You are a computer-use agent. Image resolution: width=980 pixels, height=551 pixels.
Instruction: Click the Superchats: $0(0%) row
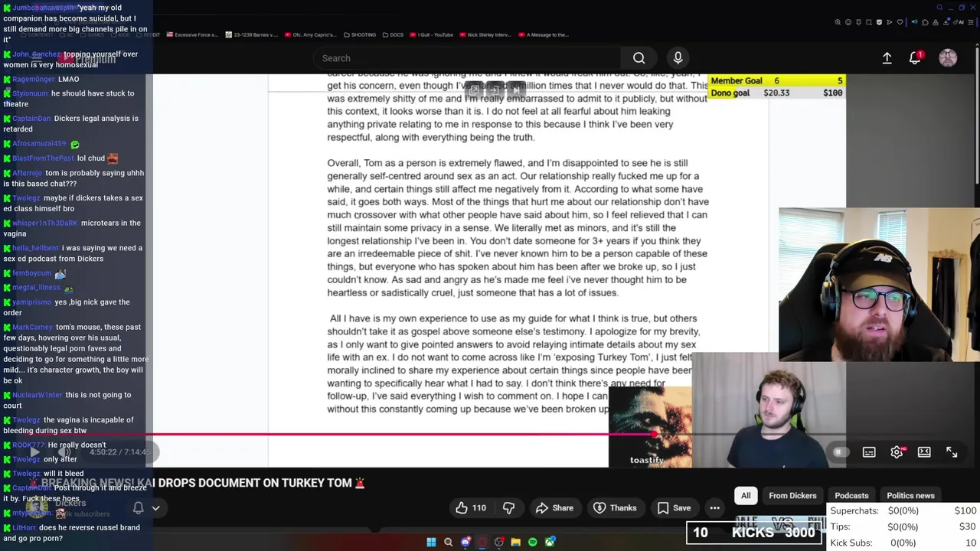[903, 510]
